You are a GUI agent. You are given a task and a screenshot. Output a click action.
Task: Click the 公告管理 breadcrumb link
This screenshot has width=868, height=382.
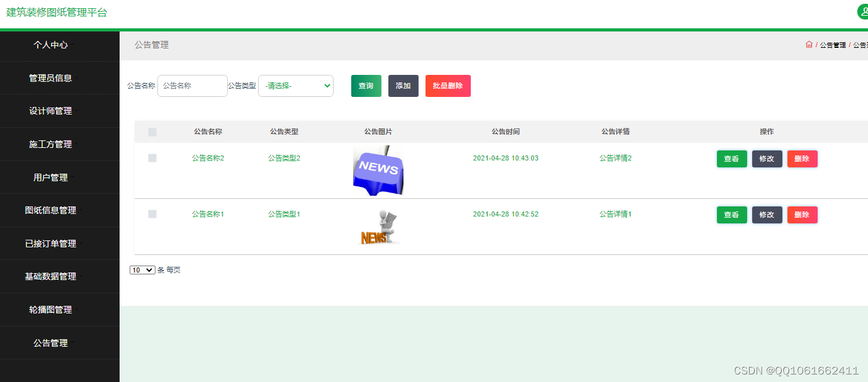[x=833, y=45]
